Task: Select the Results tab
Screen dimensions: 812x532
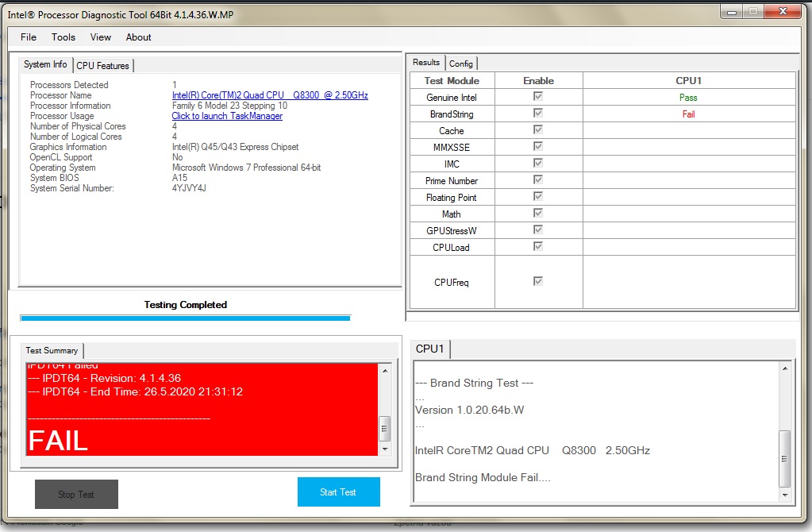Action: coord(426,63)
